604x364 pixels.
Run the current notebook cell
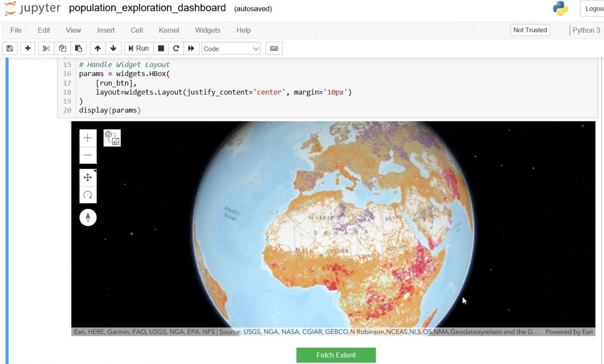(138, 48)
